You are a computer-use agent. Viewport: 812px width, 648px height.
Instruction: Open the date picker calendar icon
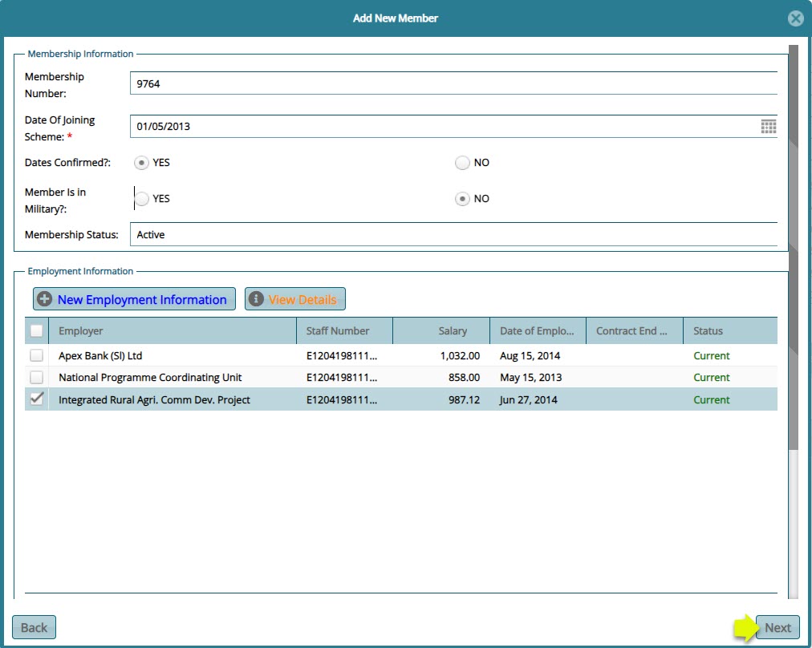768,127
